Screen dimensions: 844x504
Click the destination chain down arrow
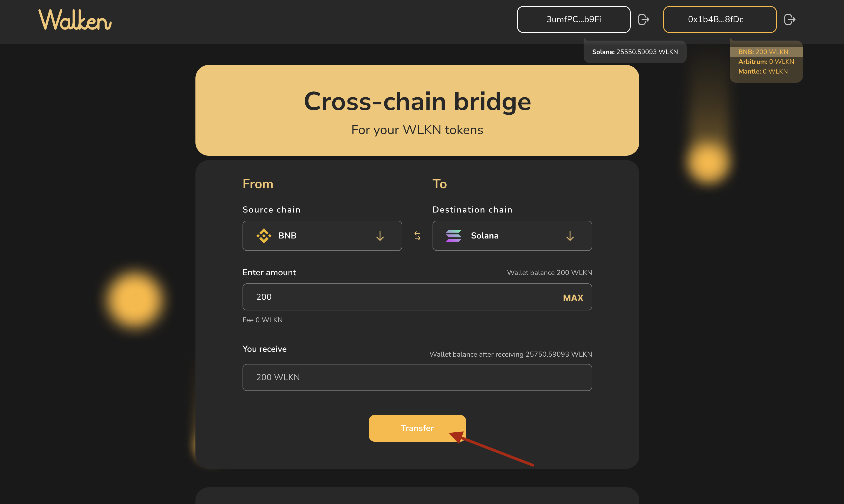(570, 236)
